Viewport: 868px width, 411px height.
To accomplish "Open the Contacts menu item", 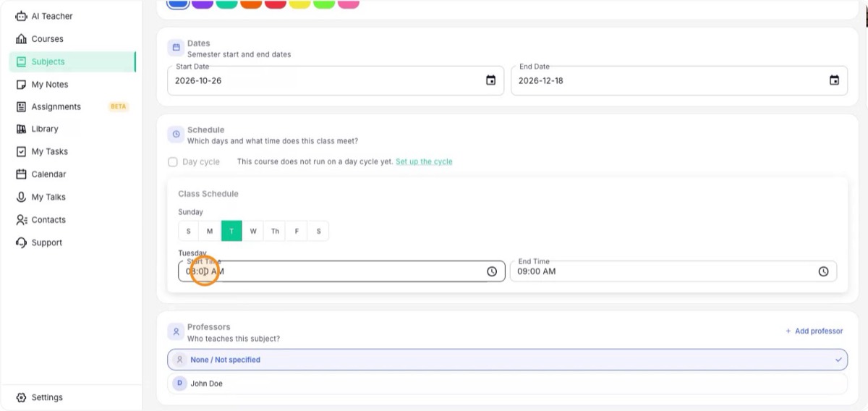I will tap(72, 220).
